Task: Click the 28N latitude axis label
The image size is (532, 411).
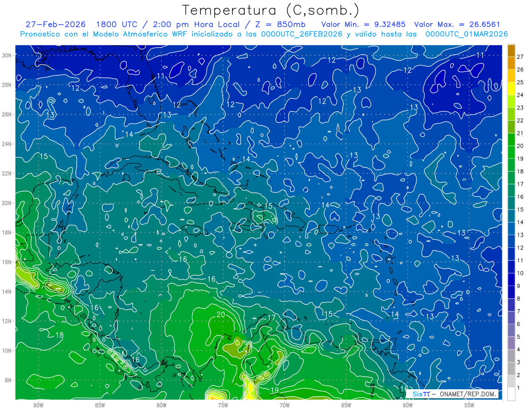Action: tap(7, 85)
